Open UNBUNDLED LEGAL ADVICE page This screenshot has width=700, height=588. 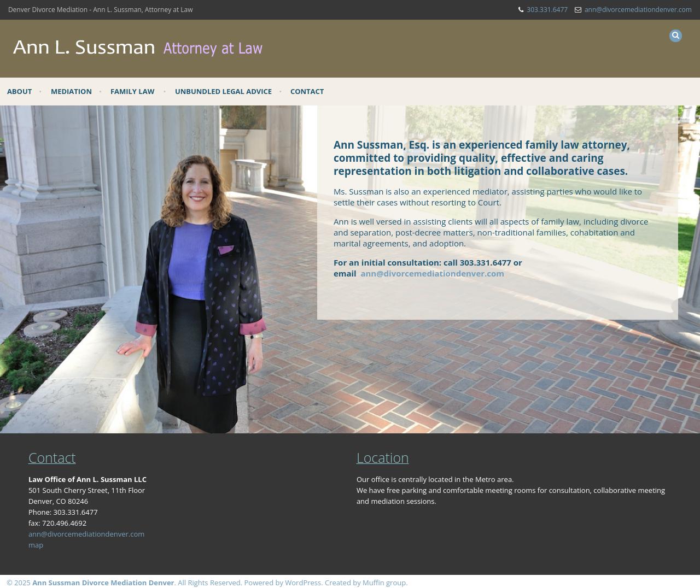(x=223, y=91)
